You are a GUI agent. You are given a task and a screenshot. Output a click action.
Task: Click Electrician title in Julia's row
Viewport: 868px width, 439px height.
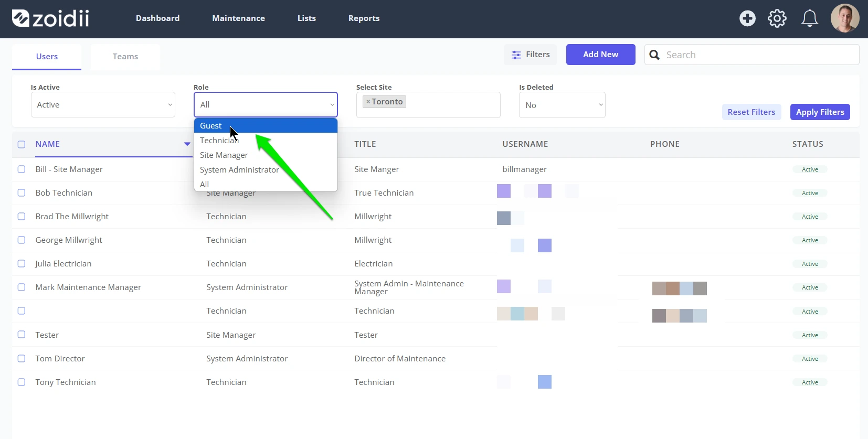(x=373, y=264)
